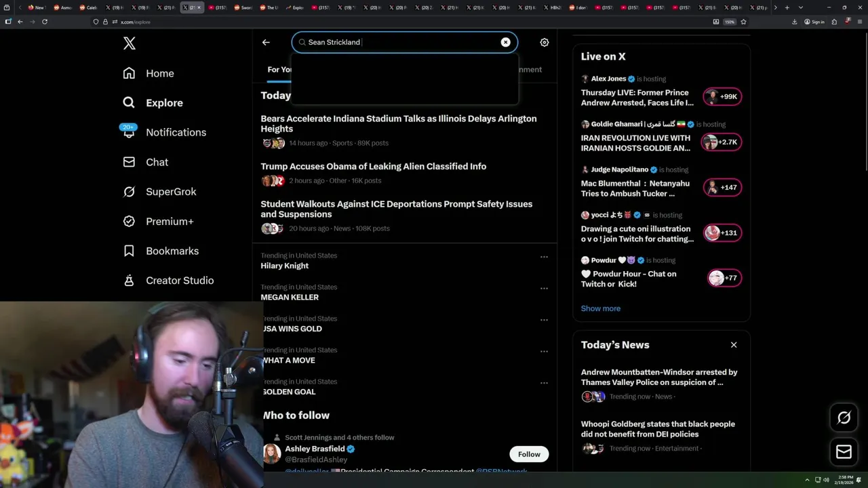Open more options for USA WINS GOLD
Screen dimensions: 868x488
[544, 320]
